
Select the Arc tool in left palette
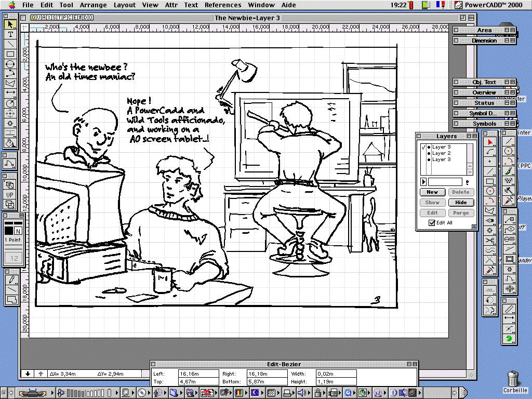pos(10,74)
